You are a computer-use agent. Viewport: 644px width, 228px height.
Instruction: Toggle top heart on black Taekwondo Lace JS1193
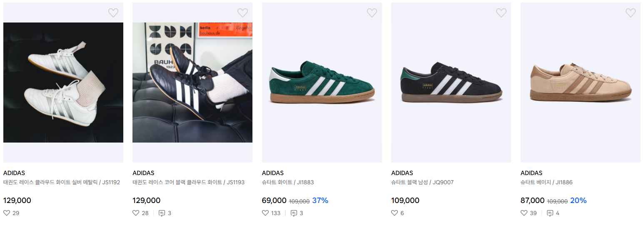(242, 13)
